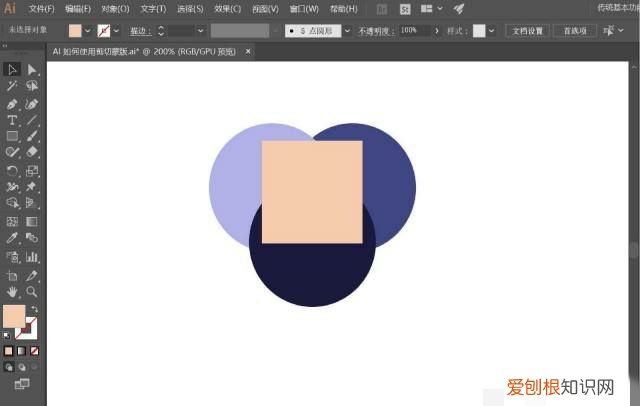Expand the opacity arrow next to 100%

pyautogui.click(x=437, y=31)
